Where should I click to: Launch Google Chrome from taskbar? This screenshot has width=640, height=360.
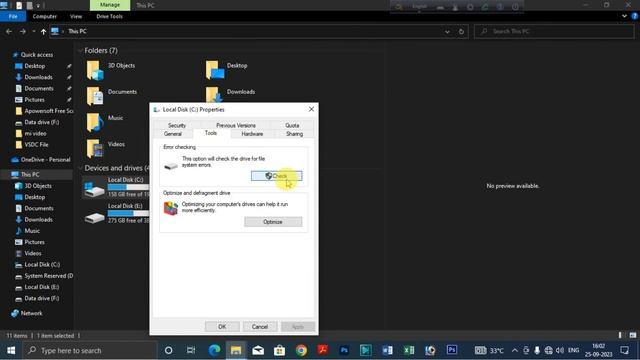(x=301, y=350)
